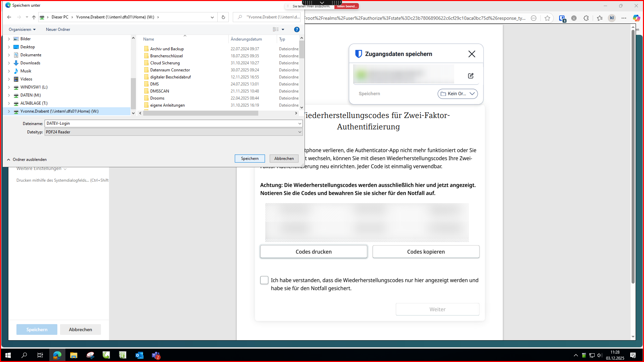Click the Dateiname input field
Screen dimensions: 644x362
[x=171, y=123]
